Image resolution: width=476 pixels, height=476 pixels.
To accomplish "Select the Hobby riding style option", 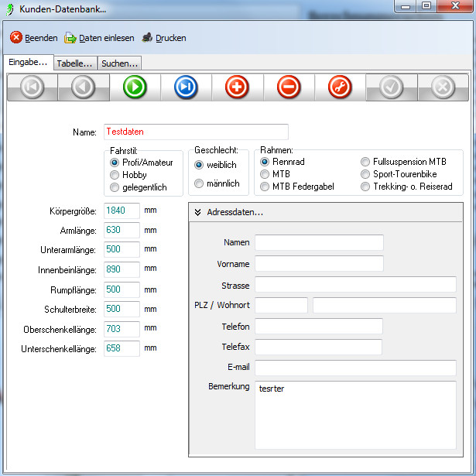I will point(115,175).
